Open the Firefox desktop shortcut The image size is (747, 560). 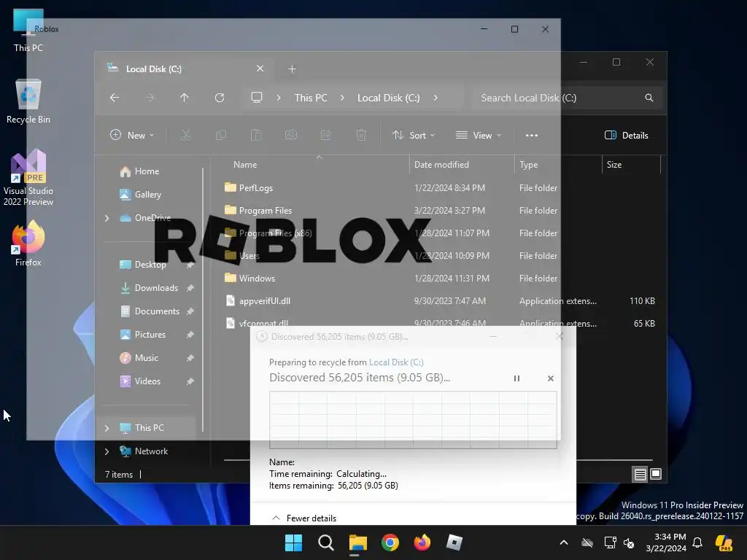click(x=28, y=244)
